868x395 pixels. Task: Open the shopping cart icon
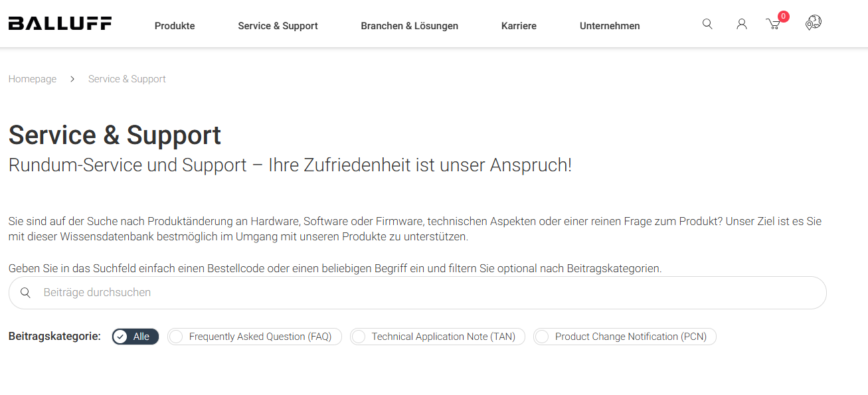[772, 25]
